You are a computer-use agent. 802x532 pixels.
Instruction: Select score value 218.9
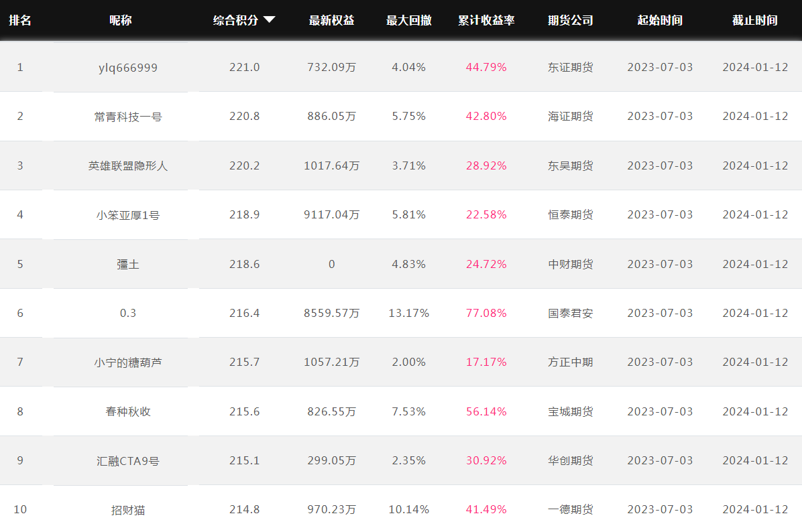coord(245,214)
